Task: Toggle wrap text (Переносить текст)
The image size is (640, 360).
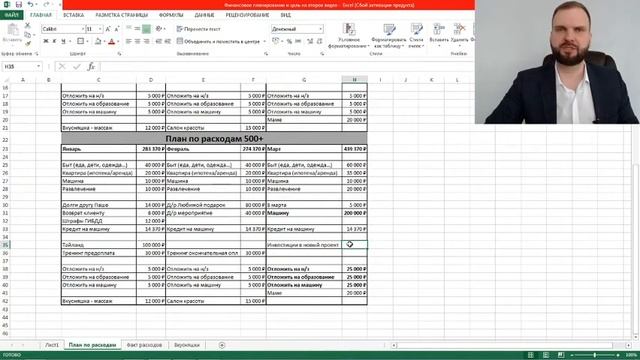Action: coord(199,29)
